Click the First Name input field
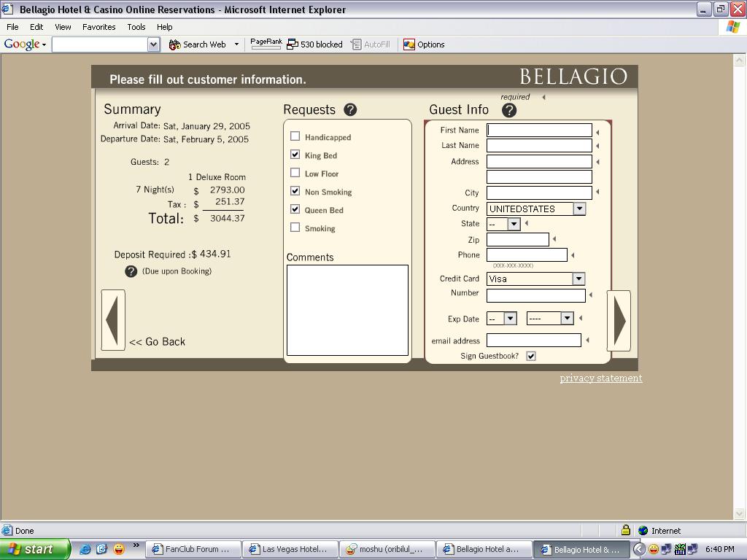 [539, 130]
